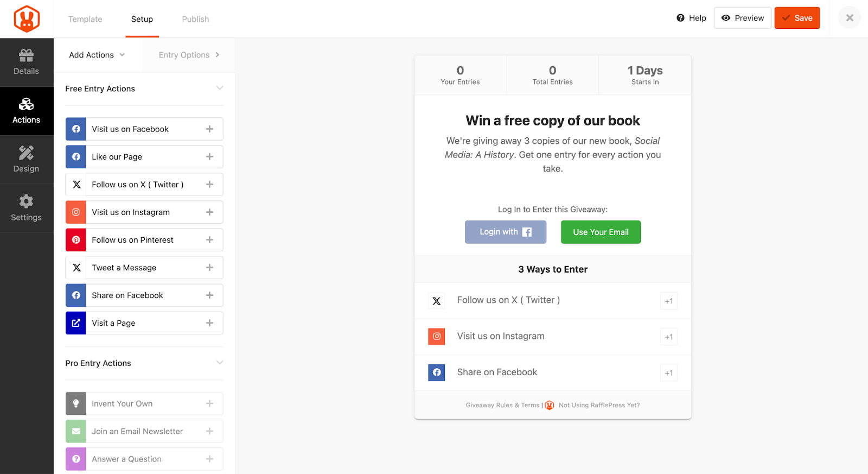
Task: Save the giveaway
Action: pos(797,18)
